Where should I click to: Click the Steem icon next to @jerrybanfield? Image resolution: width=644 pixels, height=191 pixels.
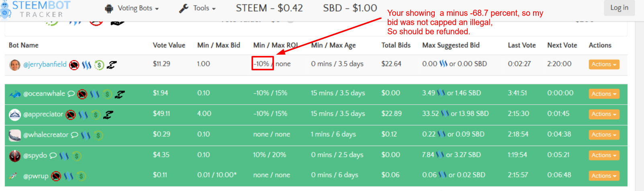click(x=86, y=65)
